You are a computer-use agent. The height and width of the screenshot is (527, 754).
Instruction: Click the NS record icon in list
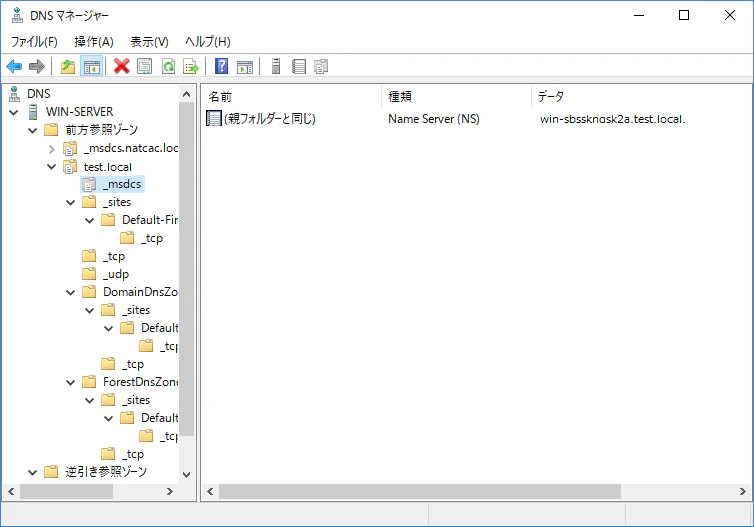click(x=214, y=118)
